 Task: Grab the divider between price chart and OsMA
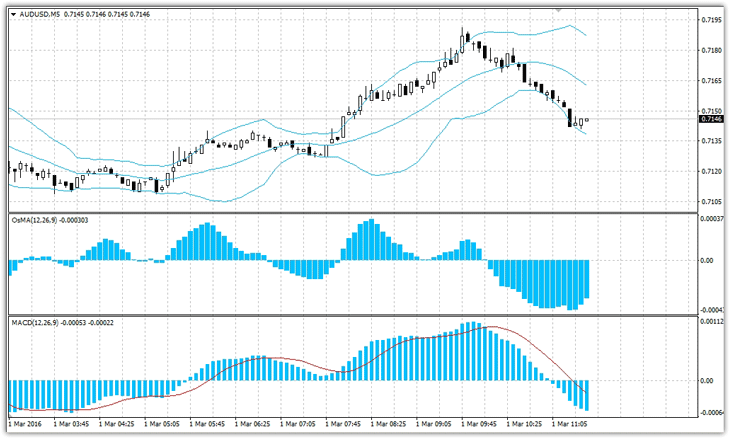pos(350,212)
